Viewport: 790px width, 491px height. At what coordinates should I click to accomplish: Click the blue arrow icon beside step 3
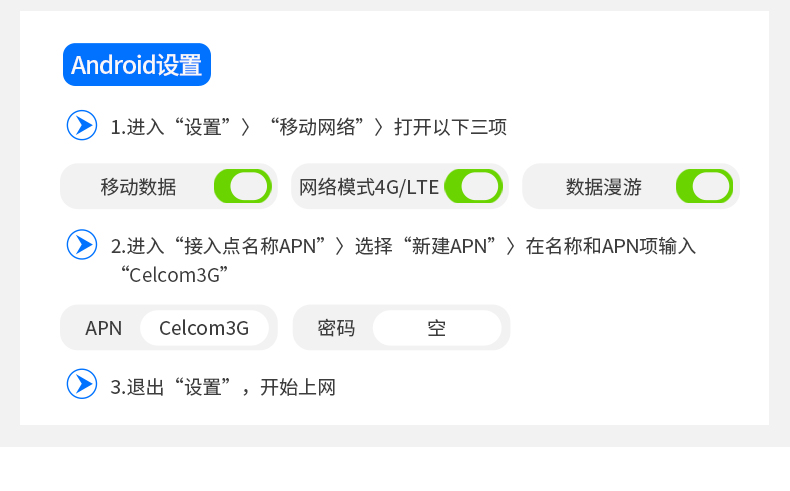pos(82,384)
